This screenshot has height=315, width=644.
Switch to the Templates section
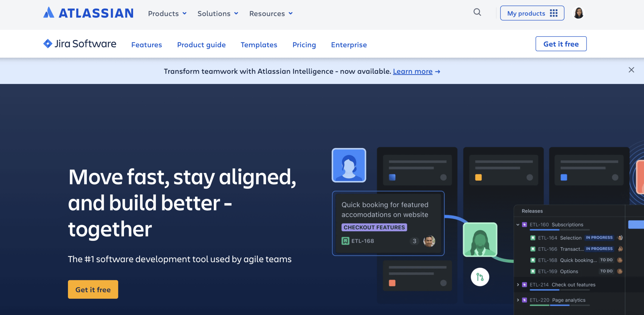(259, 45)
